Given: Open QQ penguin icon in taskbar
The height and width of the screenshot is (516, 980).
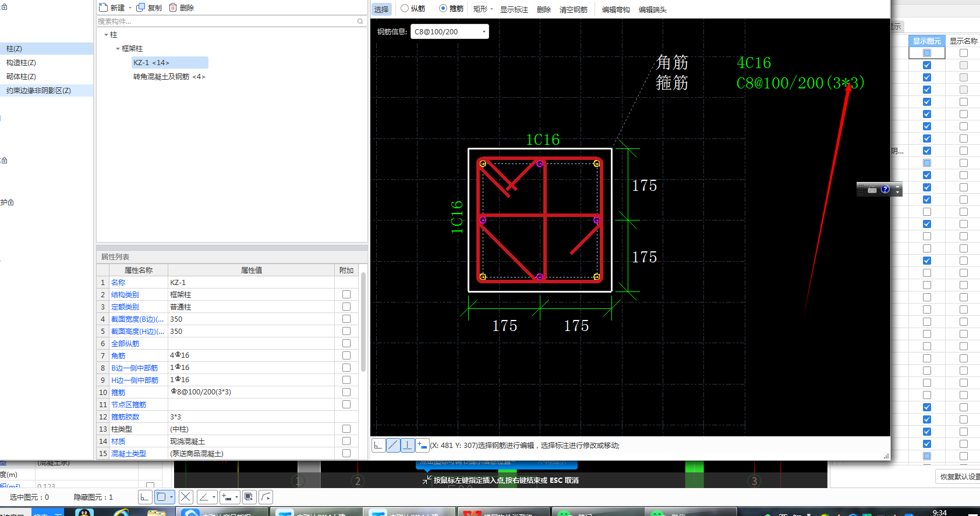Looking at the screenshot, I should pyautogui.click(x=84, y=512).
